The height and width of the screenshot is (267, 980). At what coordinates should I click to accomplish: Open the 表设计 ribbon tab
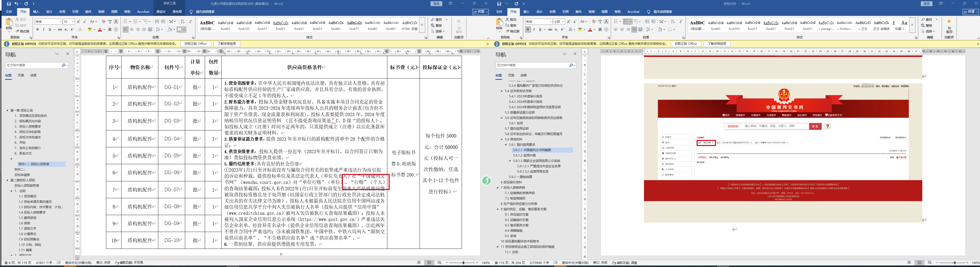pos(161,12)
